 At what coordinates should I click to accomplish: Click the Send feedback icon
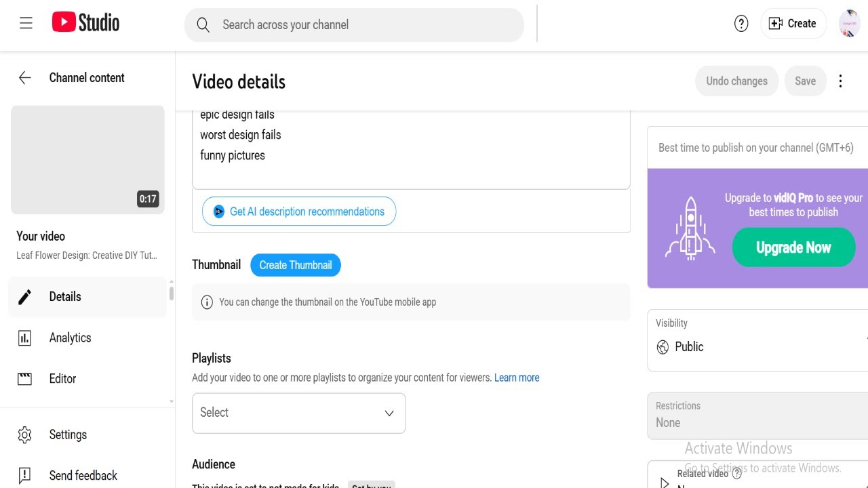25,475
